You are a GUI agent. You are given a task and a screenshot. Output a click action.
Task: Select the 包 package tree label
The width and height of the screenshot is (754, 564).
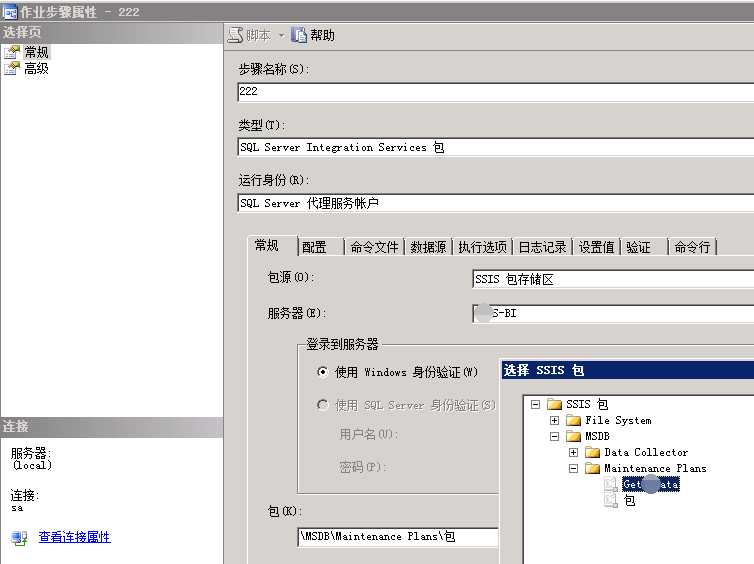629,501
